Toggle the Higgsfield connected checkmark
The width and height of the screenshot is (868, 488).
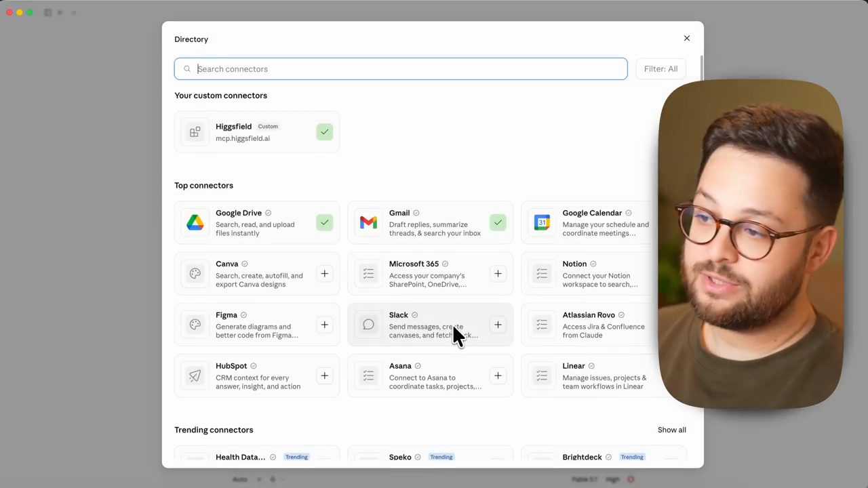325,131
